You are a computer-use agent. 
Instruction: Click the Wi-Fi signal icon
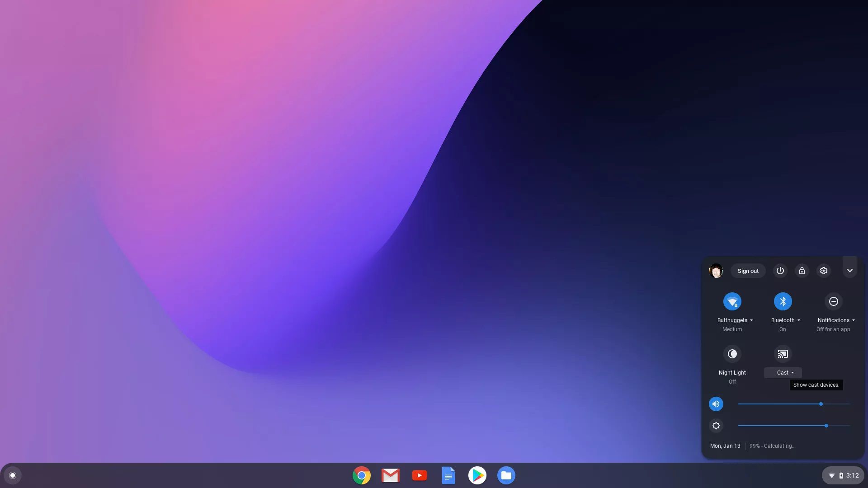732,301
